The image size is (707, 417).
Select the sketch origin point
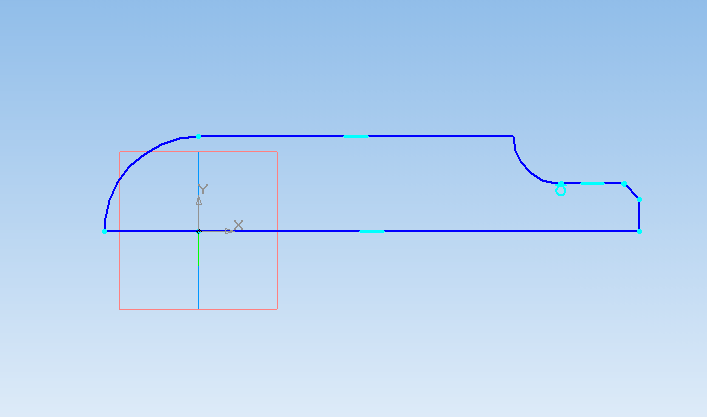pos(198,231)
